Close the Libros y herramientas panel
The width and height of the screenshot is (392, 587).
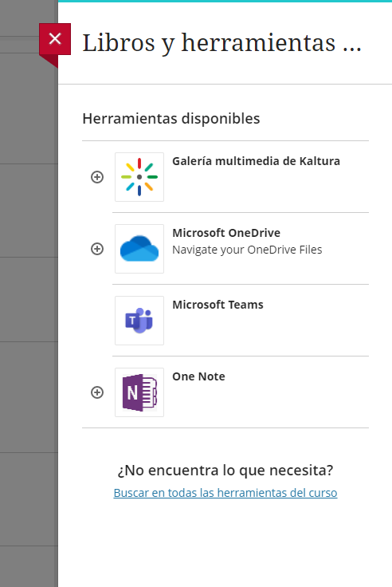(x=55, y=39)
